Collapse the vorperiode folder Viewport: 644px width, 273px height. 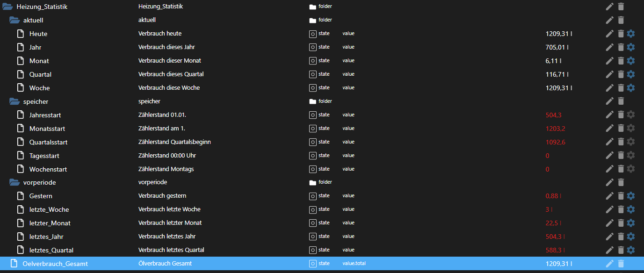(x=14, y=182)
